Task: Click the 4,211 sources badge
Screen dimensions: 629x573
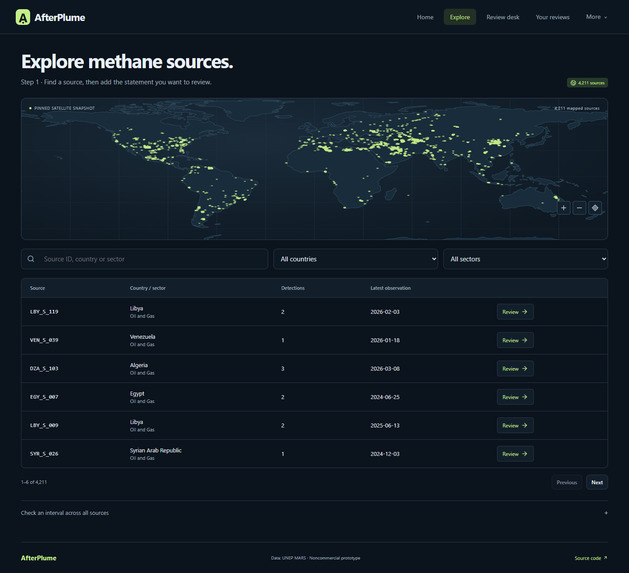Action: pos(587,83)
